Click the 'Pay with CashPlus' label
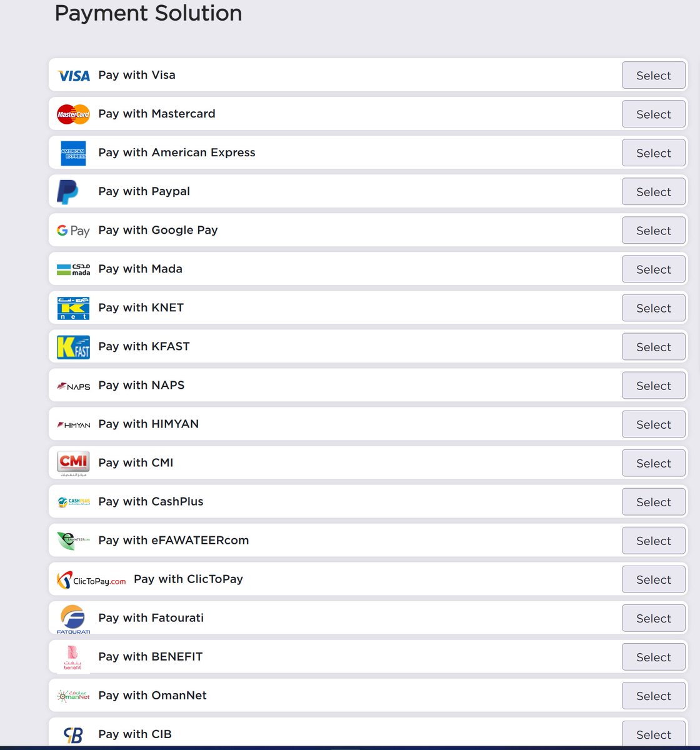This screenshot has width=700, height=750. 151,501
